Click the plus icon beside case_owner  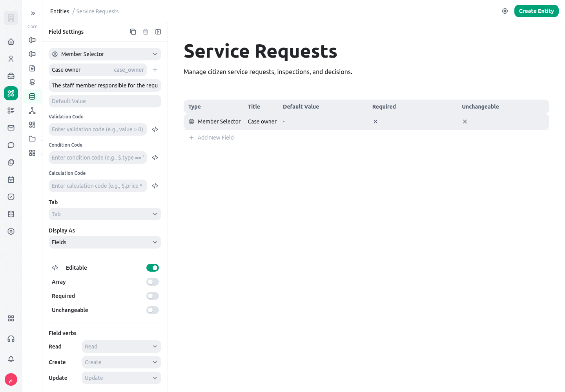155,70
